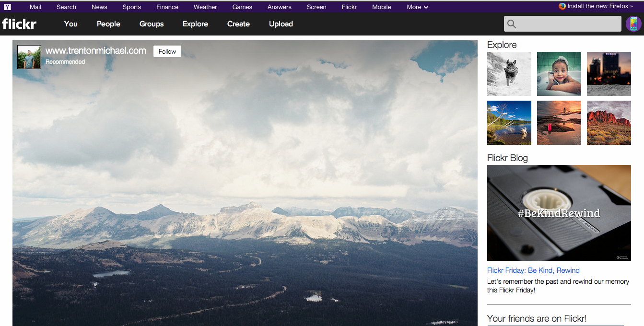Open the lighthouse sunset thumbnail

[559, 123]
